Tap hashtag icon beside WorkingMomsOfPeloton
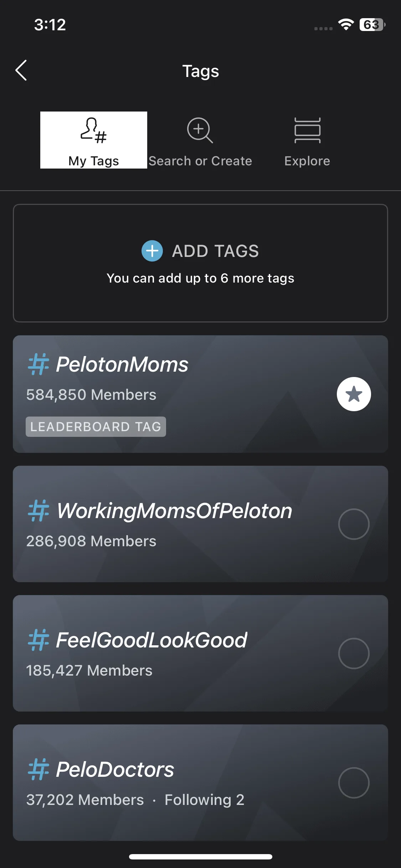The width and height of the screenshot is (401, 868). pyautogui.click(x=38, y=511)
